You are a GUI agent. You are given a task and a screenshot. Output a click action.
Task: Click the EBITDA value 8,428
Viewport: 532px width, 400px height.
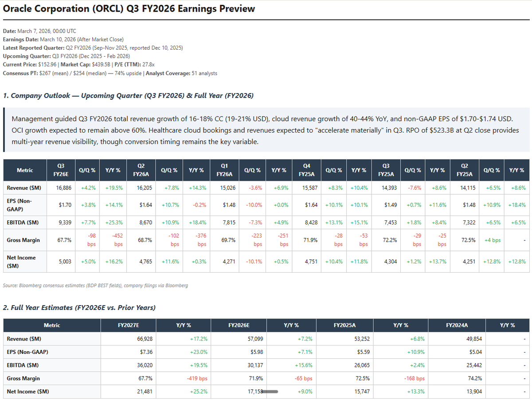click(311, 223)
